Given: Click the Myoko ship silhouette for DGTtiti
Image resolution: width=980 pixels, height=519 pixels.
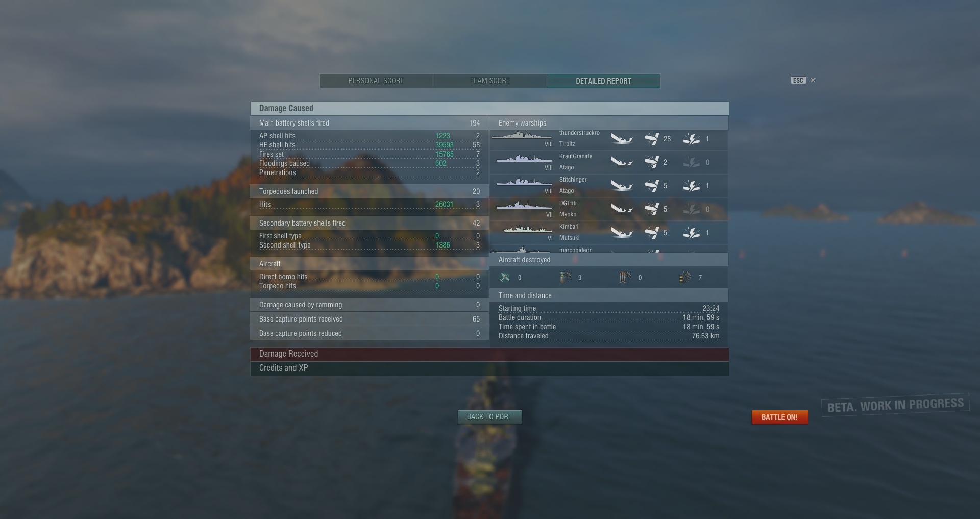Looking at the screenshot, I should (524, 206).
